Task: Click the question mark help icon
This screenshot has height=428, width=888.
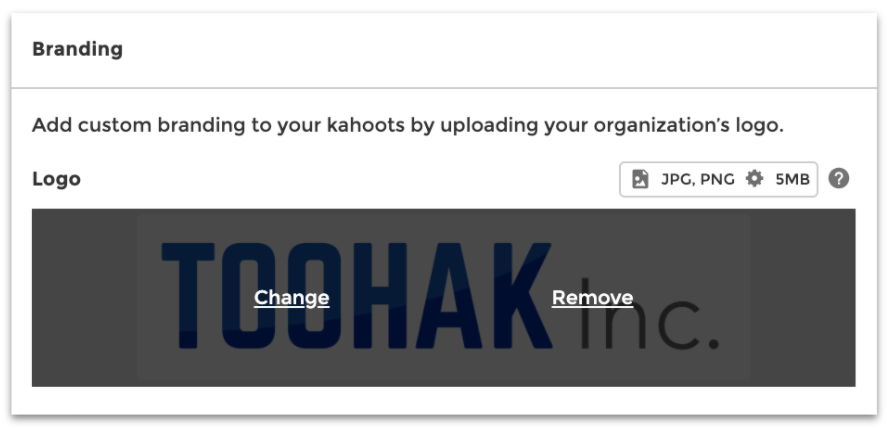Action: 839,179
